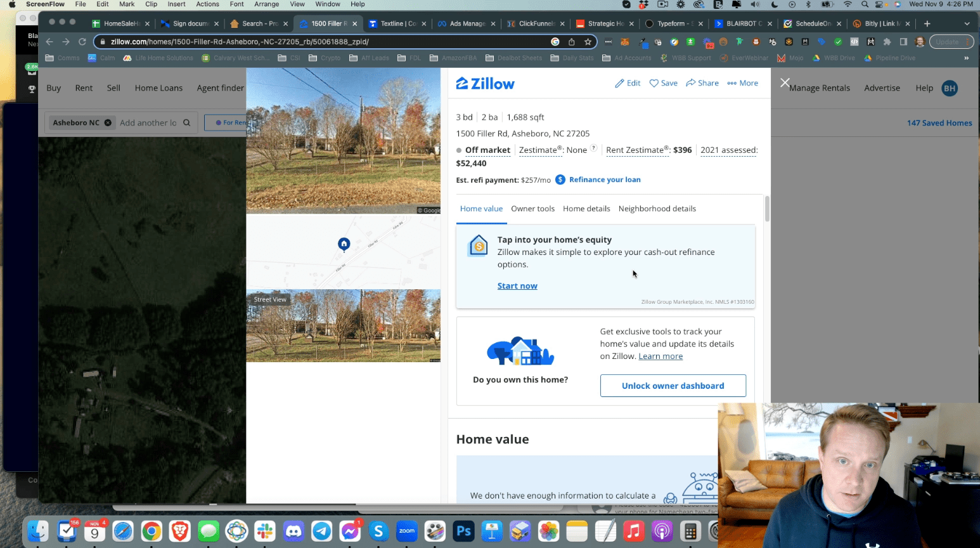The image size is (980, 548).
Task: Switch to Owner tools tab
Action: [x=532, y=209]
